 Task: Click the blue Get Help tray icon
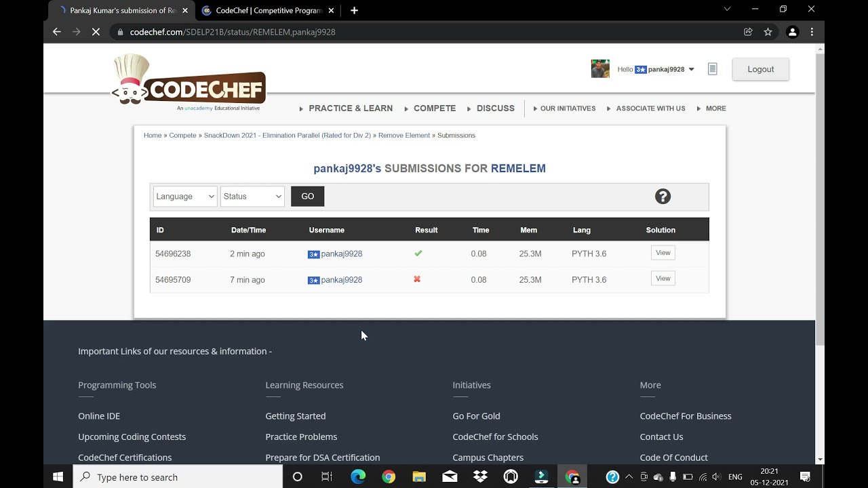(x=612, y=477)
